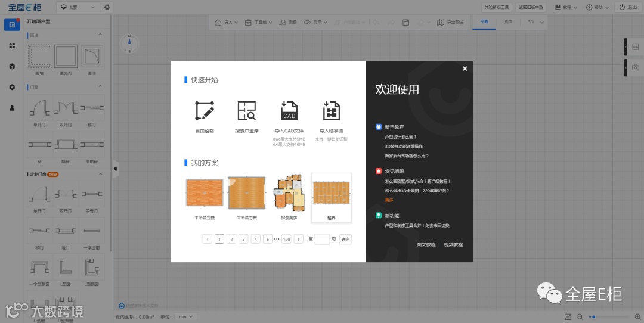Click 导出图纸 export drawings

pyautogui.click(x=450, y=22)
